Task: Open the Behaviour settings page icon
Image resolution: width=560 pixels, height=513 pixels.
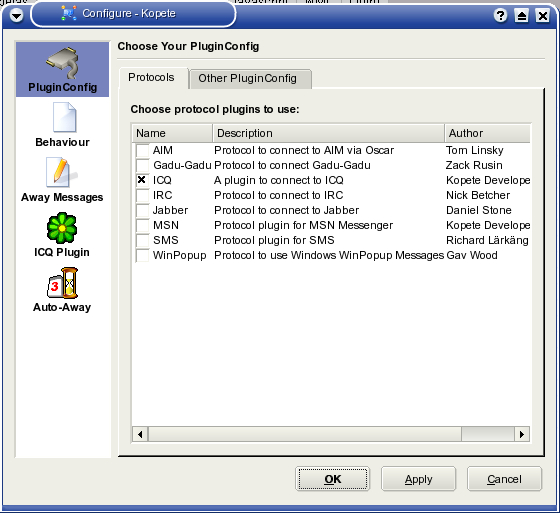Action: point(64,117)
